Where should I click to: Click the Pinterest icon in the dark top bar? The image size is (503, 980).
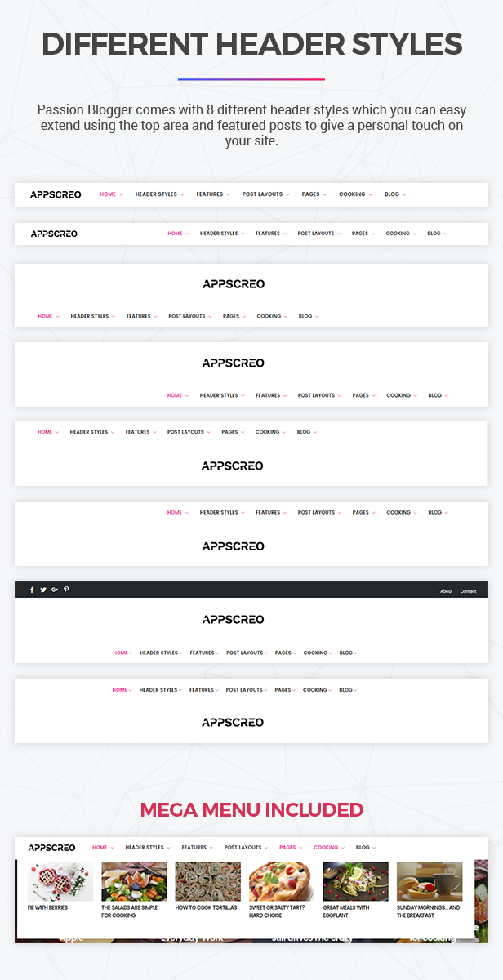pyautogui.click(x=66, y=590)
